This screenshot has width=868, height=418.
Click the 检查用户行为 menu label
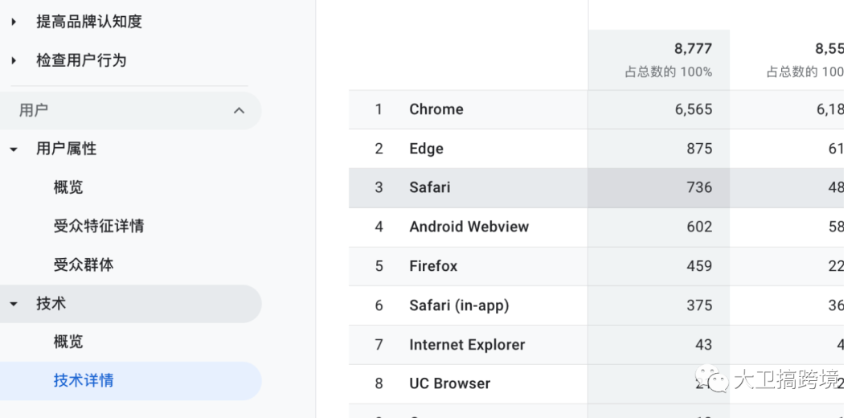[81, 60]
